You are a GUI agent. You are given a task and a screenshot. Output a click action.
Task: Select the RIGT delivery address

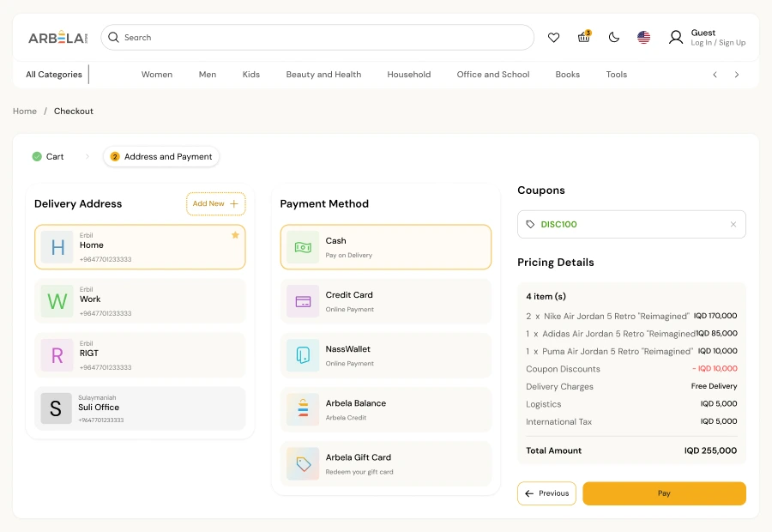[x=140, y=355]
